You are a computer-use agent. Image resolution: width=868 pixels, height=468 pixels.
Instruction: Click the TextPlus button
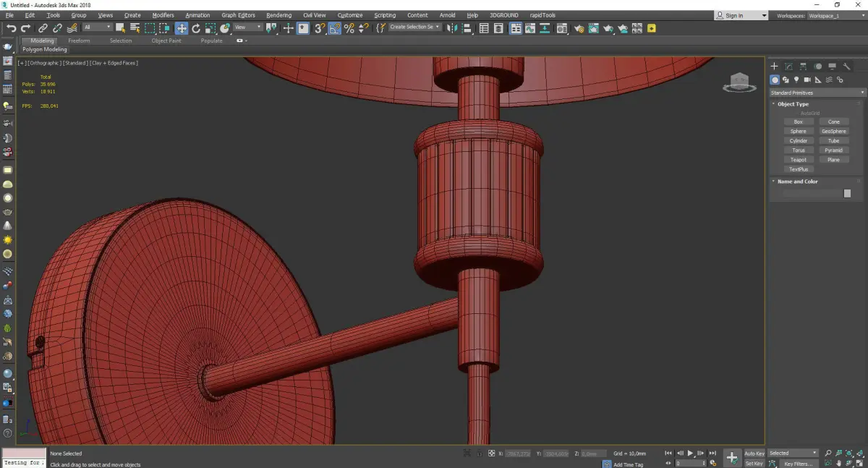tap(798, 169)
